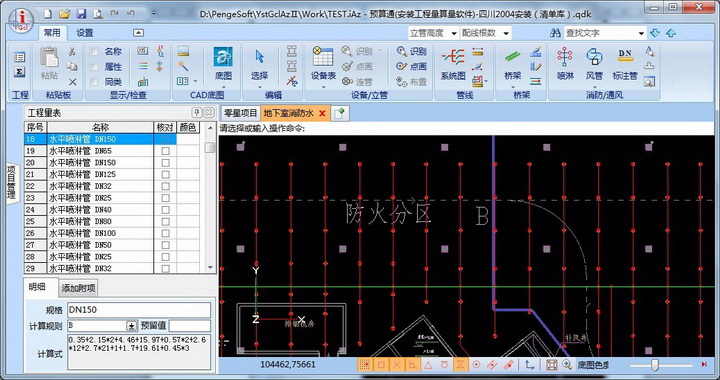Click the open folder icon in quick access toolbar
This screenshot has width=720, height=380.
click(x=65, y=13)
